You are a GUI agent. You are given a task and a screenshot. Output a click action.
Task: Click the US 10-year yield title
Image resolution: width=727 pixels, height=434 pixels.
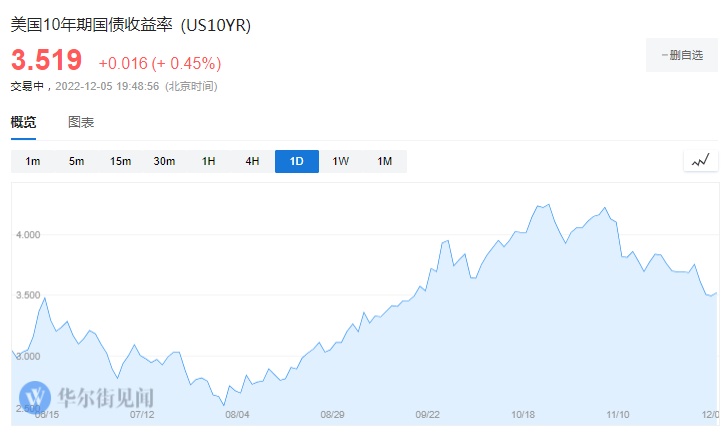[x=130, y=25]
